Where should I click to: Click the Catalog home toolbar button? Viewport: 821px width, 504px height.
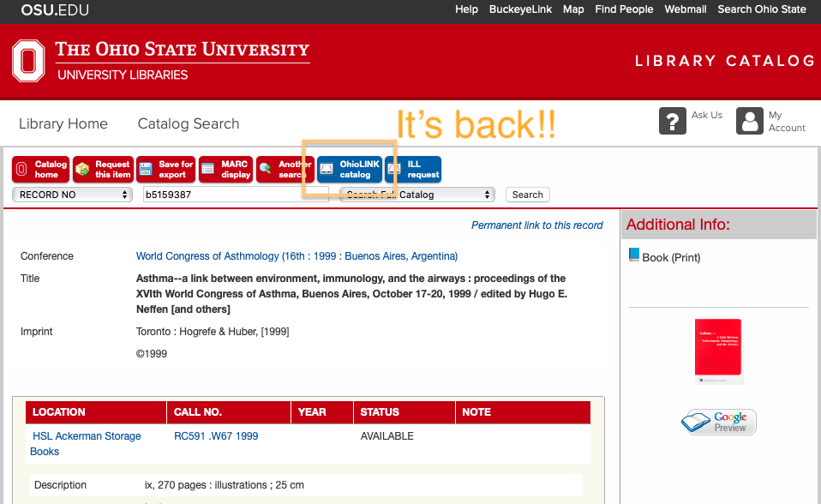[x=41, y=169]
